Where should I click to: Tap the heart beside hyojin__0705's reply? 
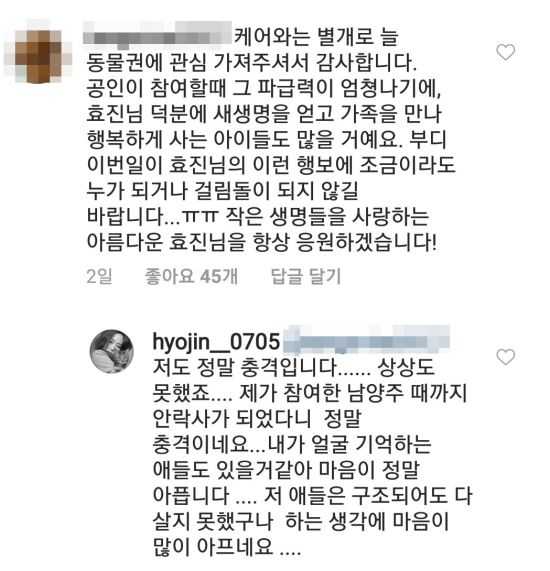[506, 357]
